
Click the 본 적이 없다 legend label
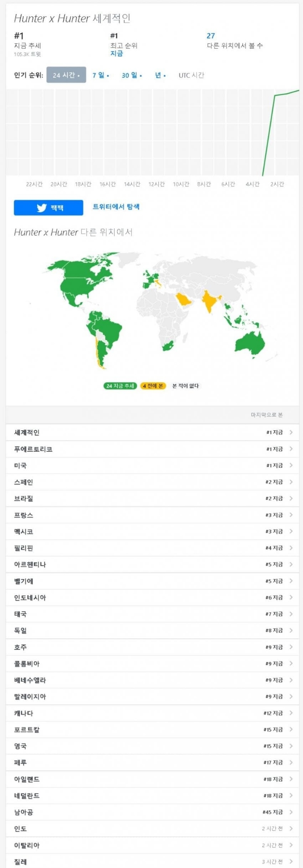(x=185, y=386)
